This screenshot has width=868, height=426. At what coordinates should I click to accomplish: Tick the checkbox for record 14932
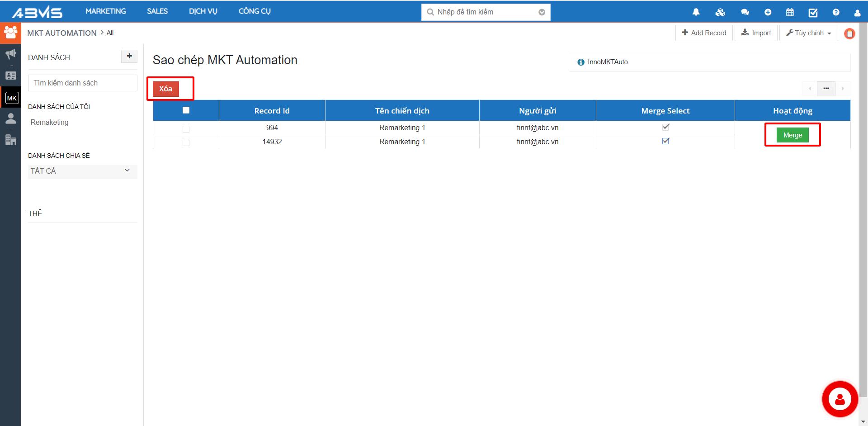(186, 142)
